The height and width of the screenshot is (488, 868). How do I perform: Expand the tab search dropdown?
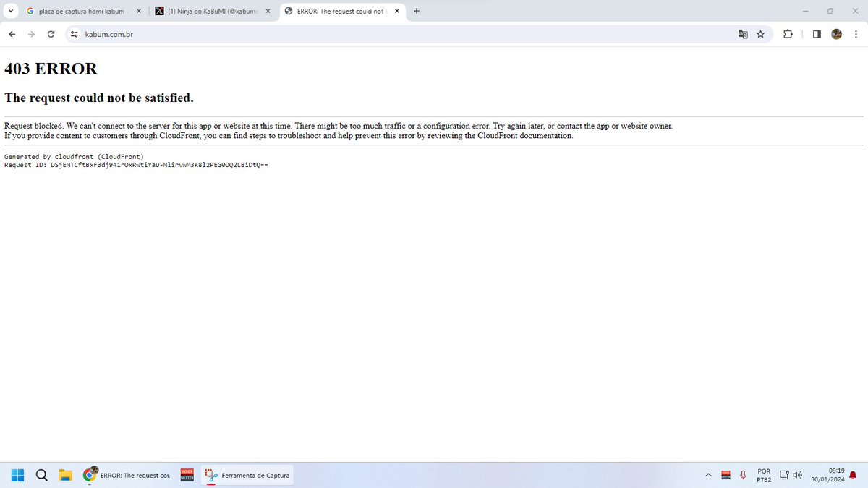click(10, 11)
